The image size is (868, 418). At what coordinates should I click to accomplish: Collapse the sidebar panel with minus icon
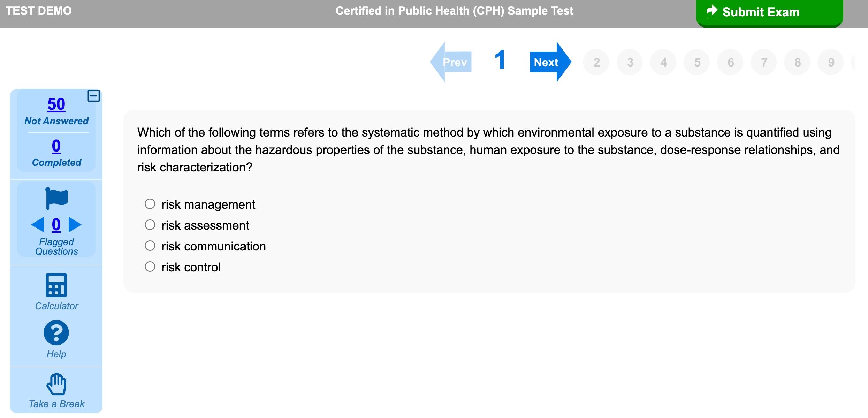(93, 96)
